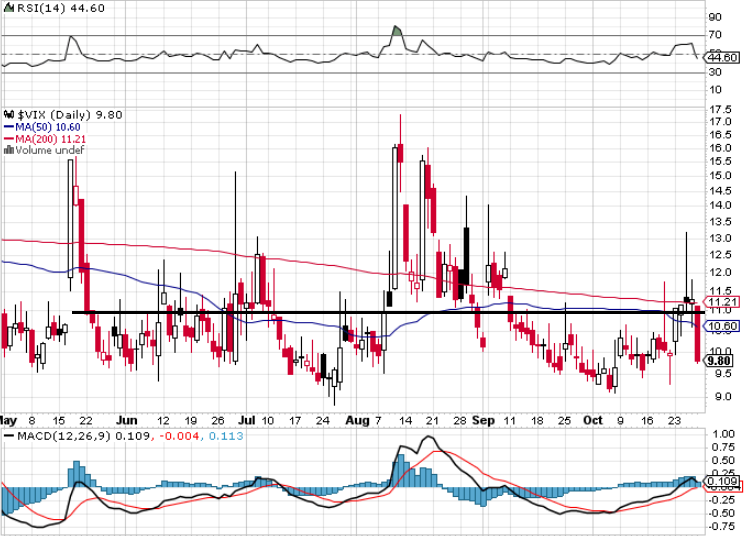750x536 pixels.
Task: Click the blue MA(50) legend line
Action: click(x=9, y=127)
